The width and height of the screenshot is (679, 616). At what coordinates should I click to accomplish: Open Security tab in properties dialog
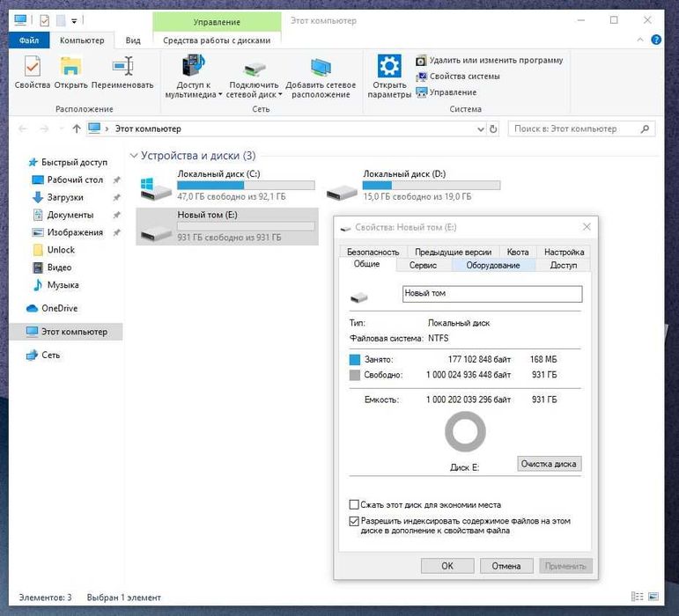373,252
